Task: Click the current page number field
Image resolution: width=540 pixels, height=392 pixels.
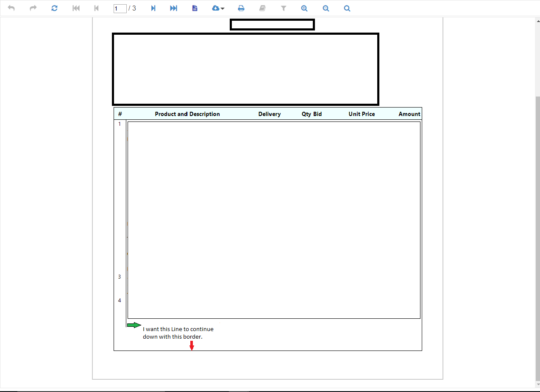Action: click(x=120, y=8)
